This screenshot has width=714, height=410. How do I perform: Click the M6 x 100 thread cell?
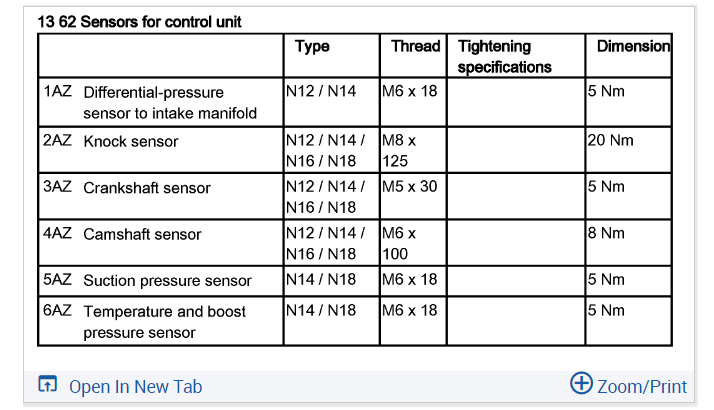click(x=399, y=243)
